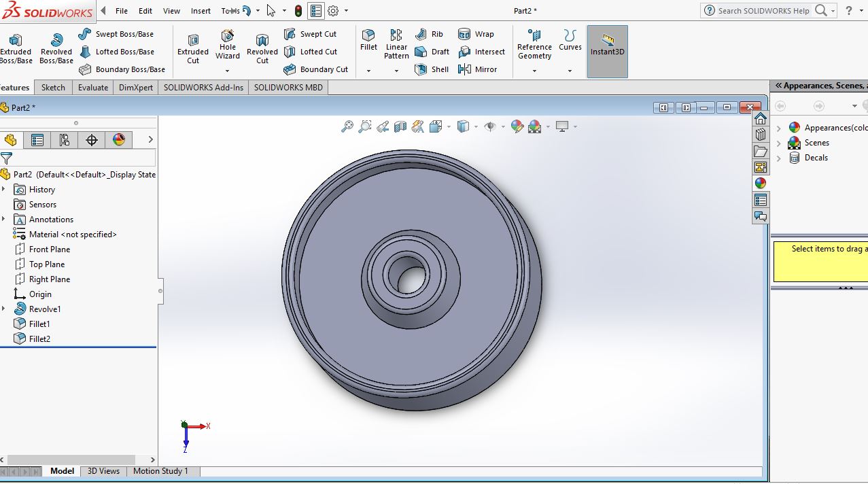Open the View menu
The height and width of the screenshot is (484, 868).
[172, 11]
